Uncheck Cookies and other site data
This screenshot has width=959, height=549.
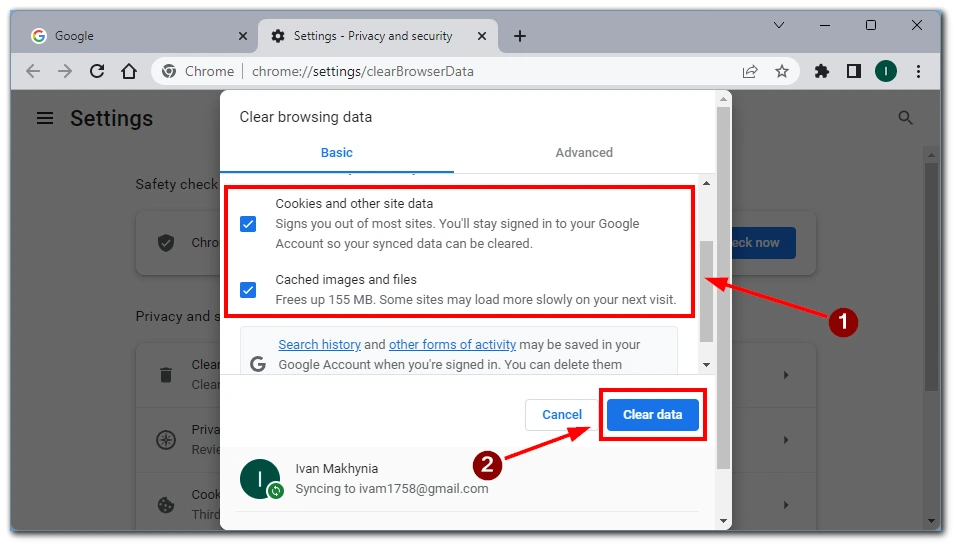(248, 224)
